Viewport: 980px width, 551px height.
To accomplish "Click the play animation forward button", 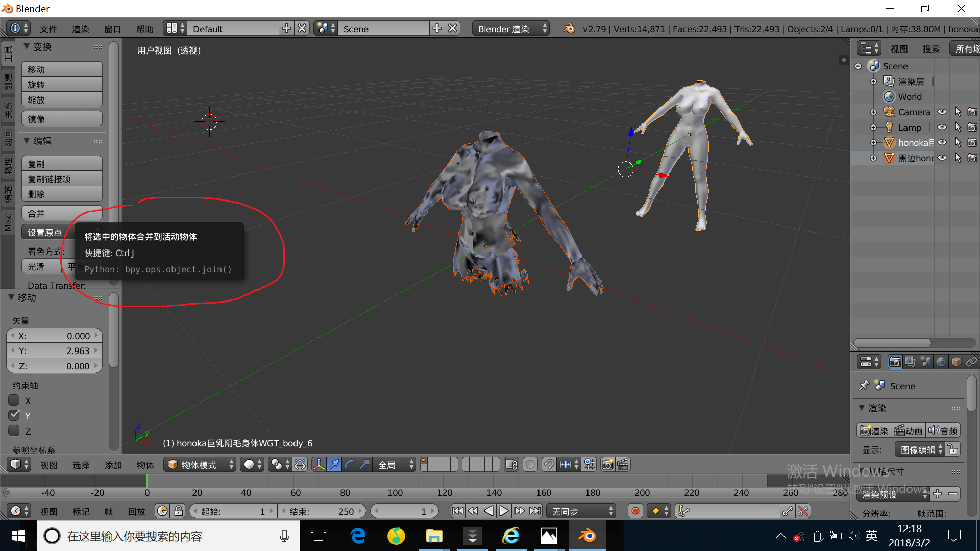I will (x=504, y=511).
